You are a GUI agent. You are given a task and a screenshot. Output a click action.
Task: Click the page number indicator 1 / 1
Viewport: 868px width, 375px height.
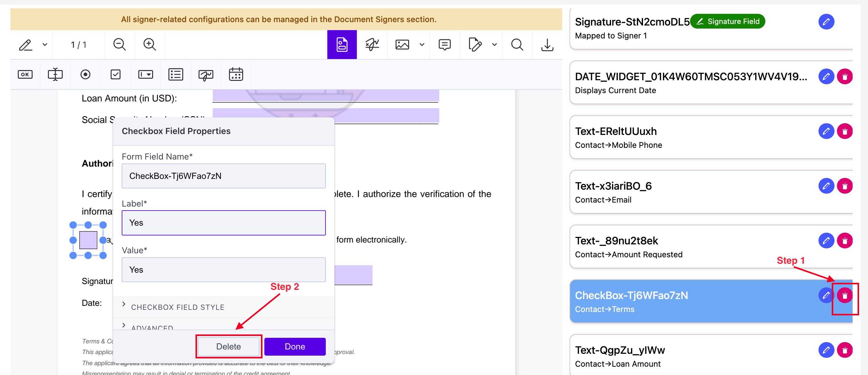[78, 45]
